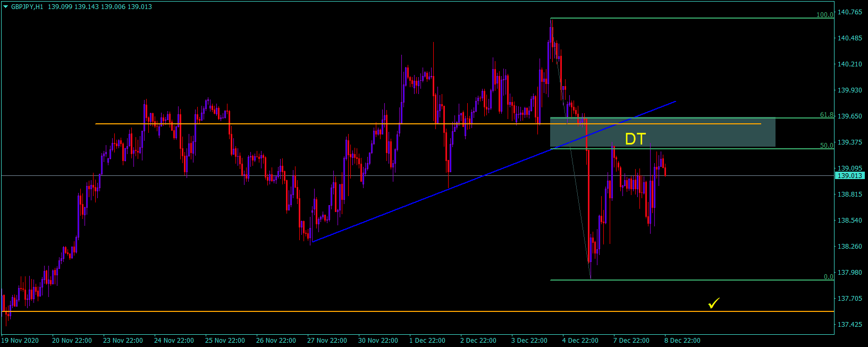Click the GBPJPY,H1 symbol label
868x347 pixels.
coord(27,7)
